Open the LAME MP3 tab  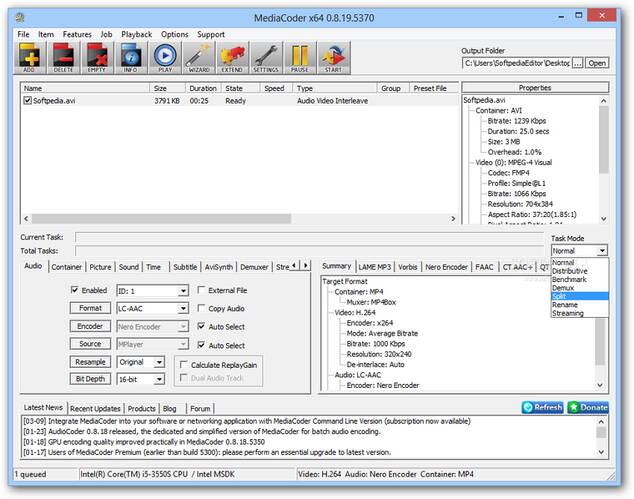[375, 267]
